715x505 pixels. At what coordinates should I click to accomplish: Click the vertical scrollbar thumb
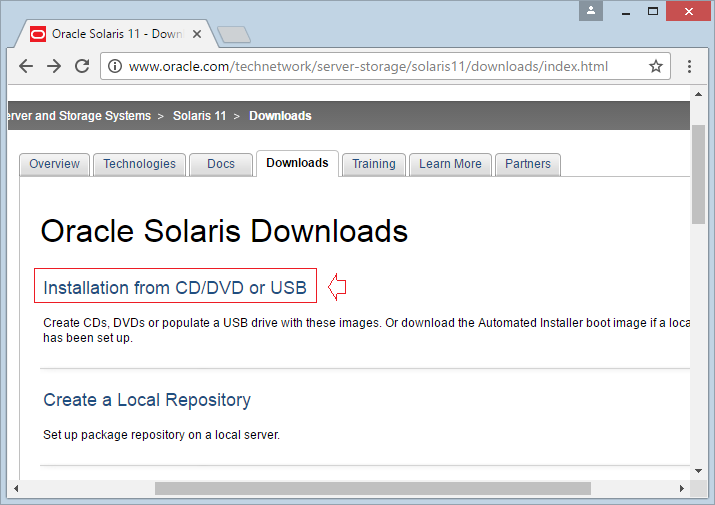coord(698,175)
